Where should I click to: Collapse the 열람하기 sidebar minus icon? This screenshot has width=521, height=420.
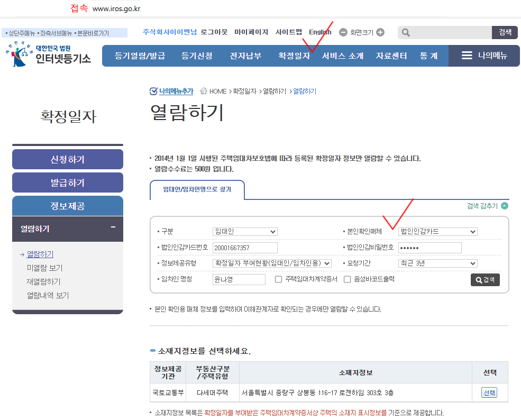pos(113,227)
